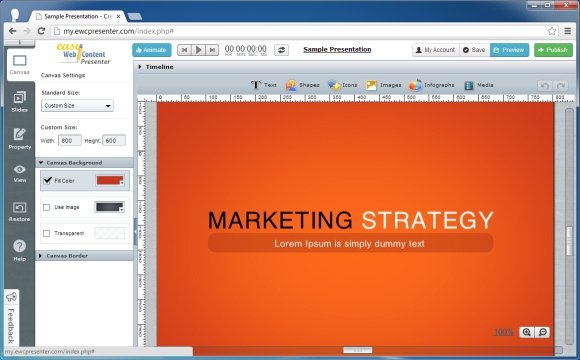Open the Feedback tab
The image size is (580, 360).
click(x=11, y=317)
